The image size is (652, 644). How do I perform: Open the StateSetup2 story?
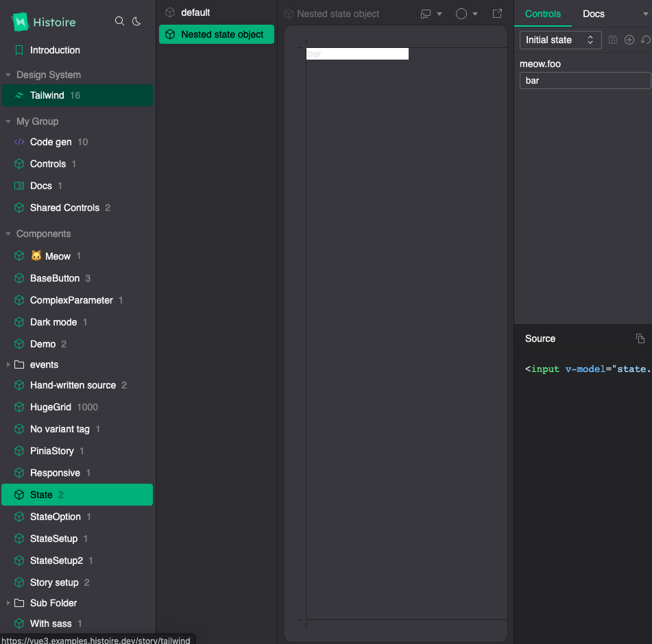77,560
